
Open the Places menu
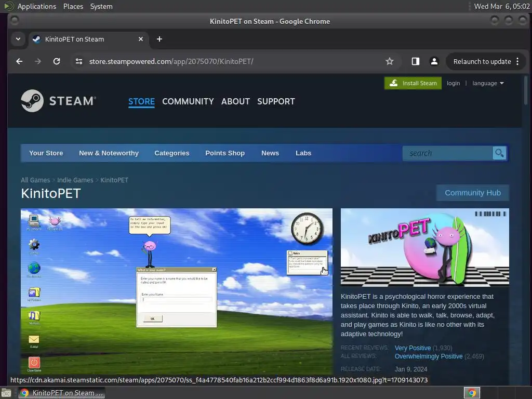click(73, 6)
